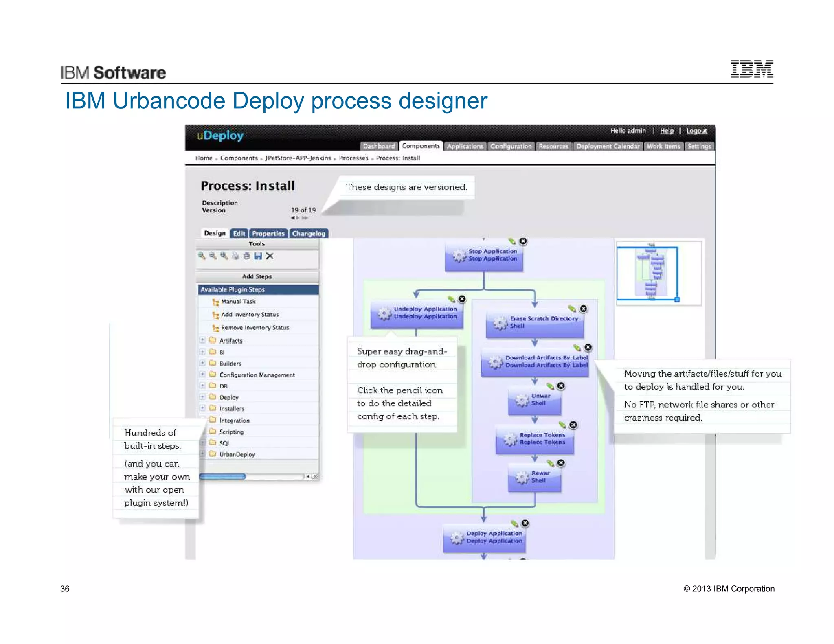This screenshot has height=644, width=834.
Task: Open the Work Items tab
Action: click(663, 146)
